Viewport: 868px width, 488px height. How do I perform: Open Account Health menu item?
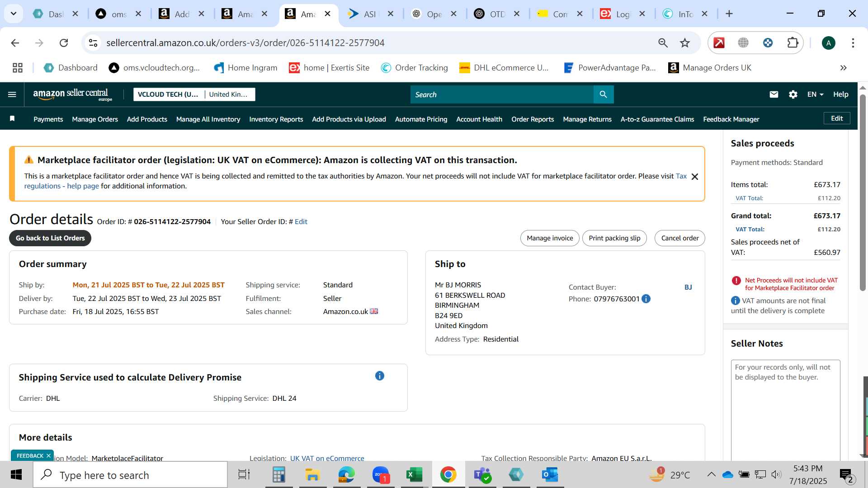479,119
